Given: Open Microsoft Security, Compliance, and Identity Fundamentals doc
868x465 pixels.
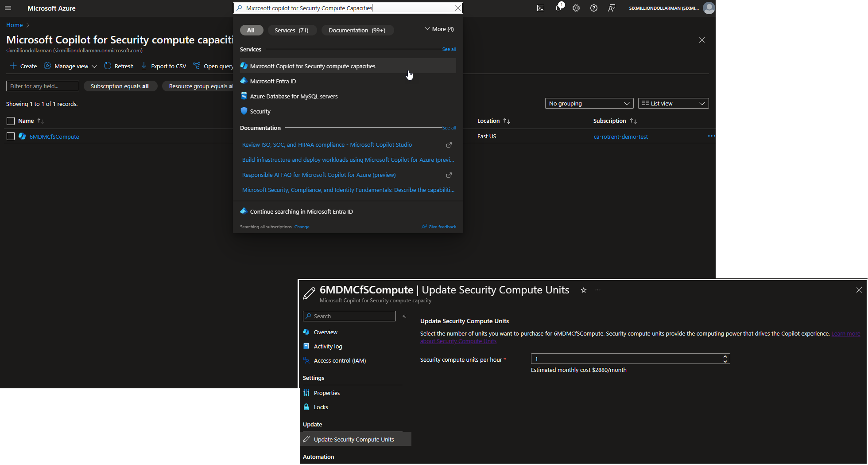Looking at the screenshot, I should [348, 190].
